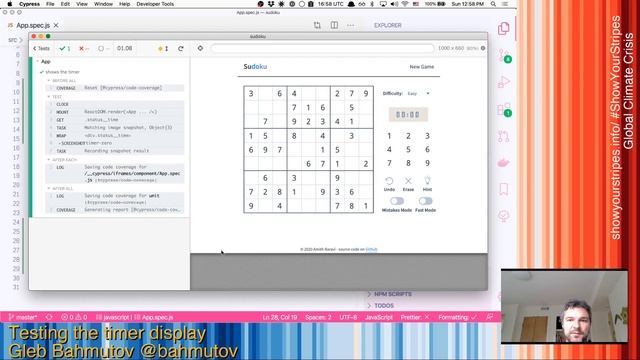Click the Undo icon in Sudoku

tap(389, 180)
